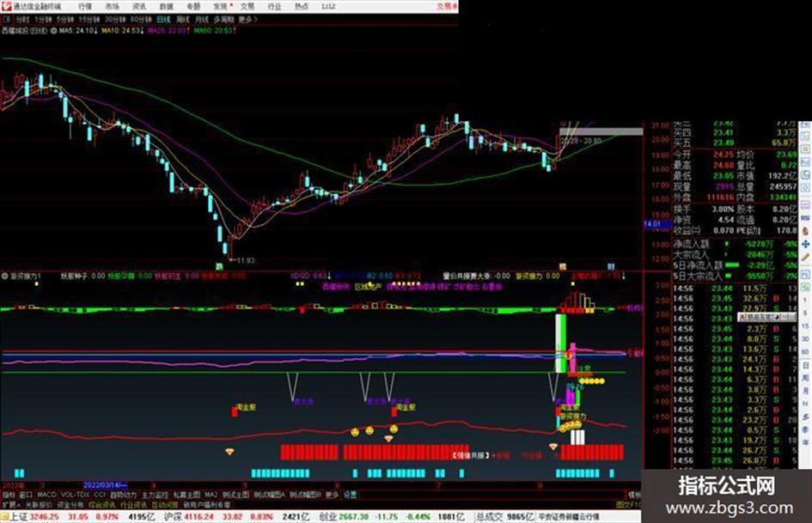Open 新用户福利专享 link
The width and height of the screenshot is (812, 523).
coord(206,504)
